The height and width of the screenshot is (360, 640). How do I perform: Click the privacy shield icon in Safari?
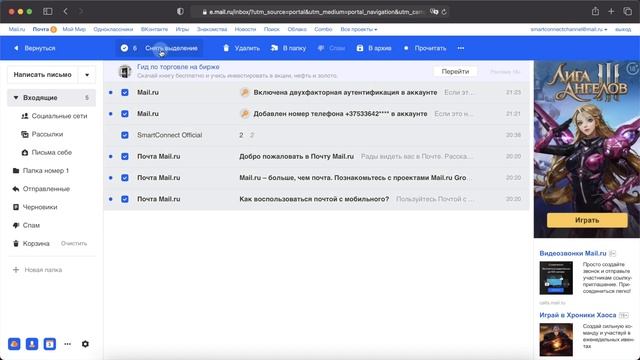pos(180,11)
